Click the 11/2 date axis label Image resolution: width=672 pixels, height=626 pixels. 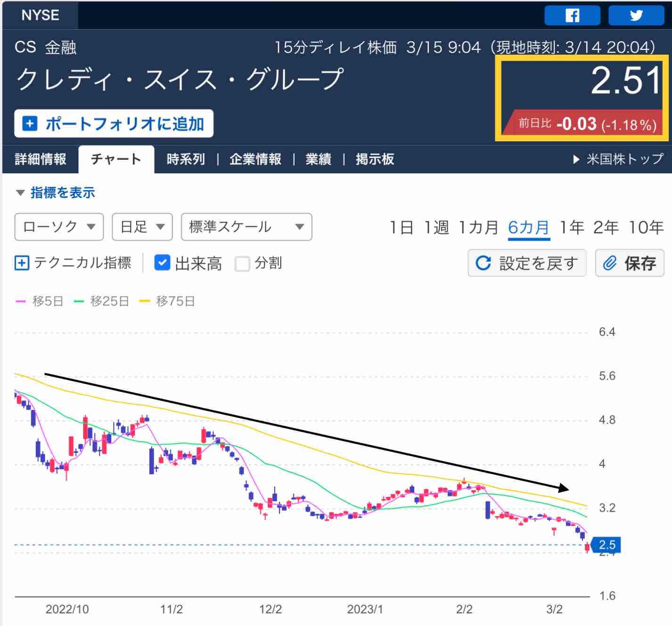tap(171, 609)
